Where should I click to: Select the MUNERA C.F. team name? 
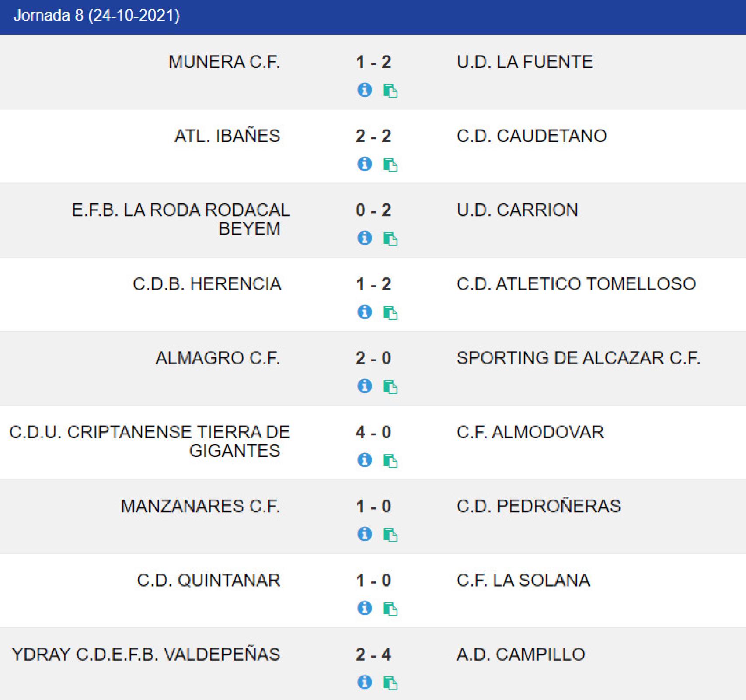coord(224,62)
